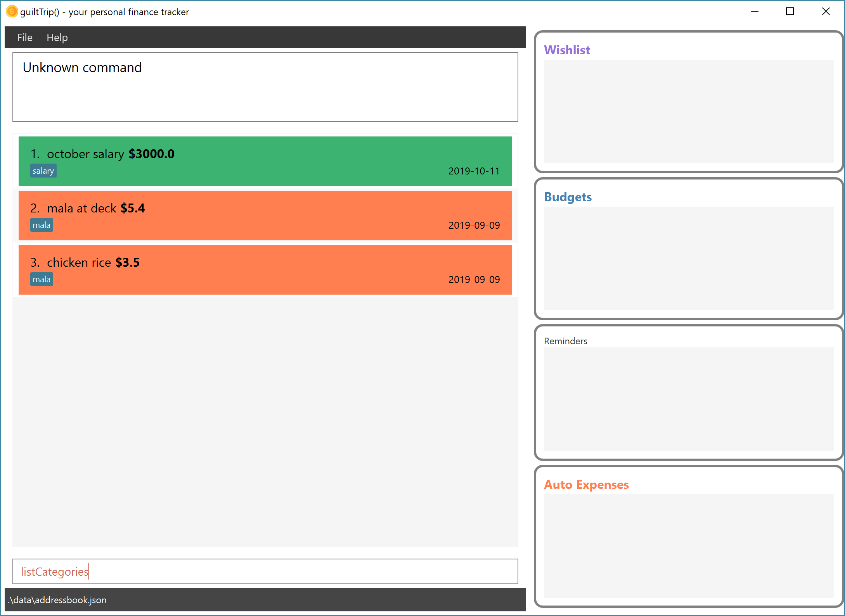This screenshot has width=845, height=616.
Task: Open the Help menu
Action: [57, 38]
